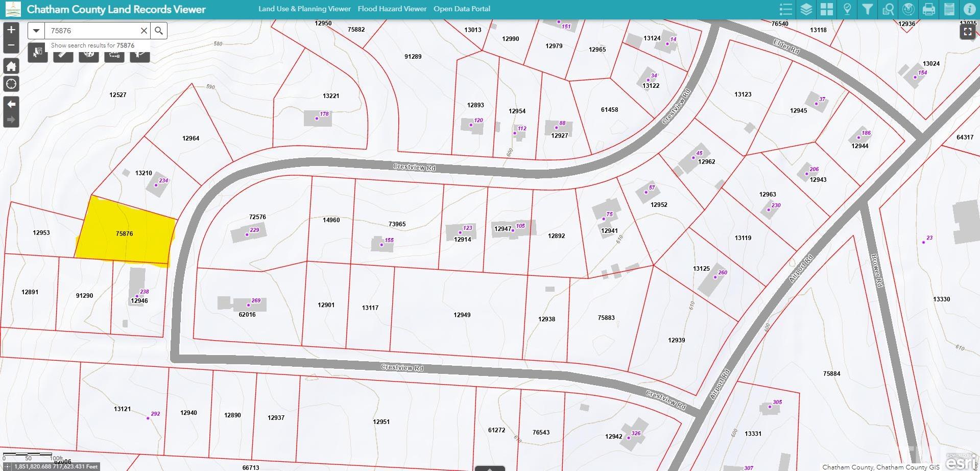Toggle the coordinate capture crosshair button

tap(7, 466)
